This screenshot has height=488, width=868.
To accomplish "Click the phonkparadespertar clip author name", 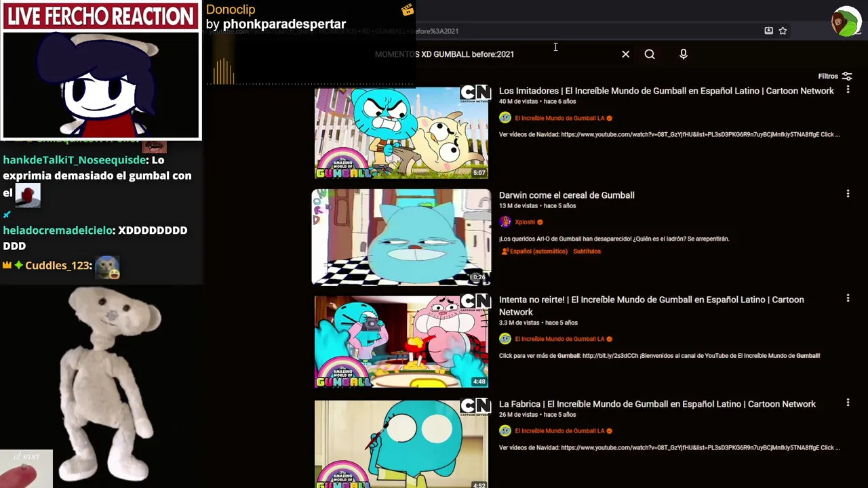I will click(284, 24).
